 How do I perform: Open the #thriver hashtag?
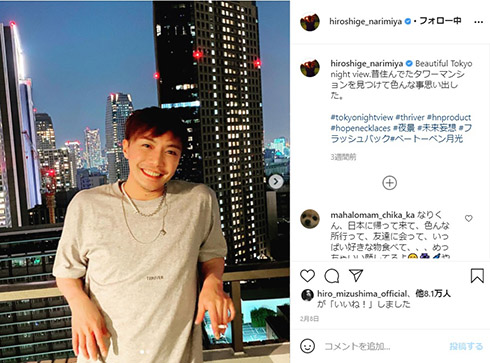coord(410,117)
